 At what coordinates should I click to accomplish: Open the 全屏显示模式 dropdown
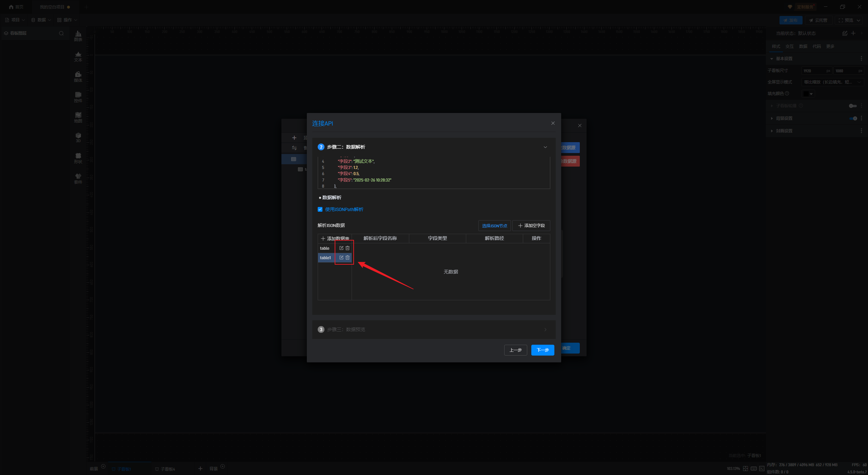click(832, 82)
